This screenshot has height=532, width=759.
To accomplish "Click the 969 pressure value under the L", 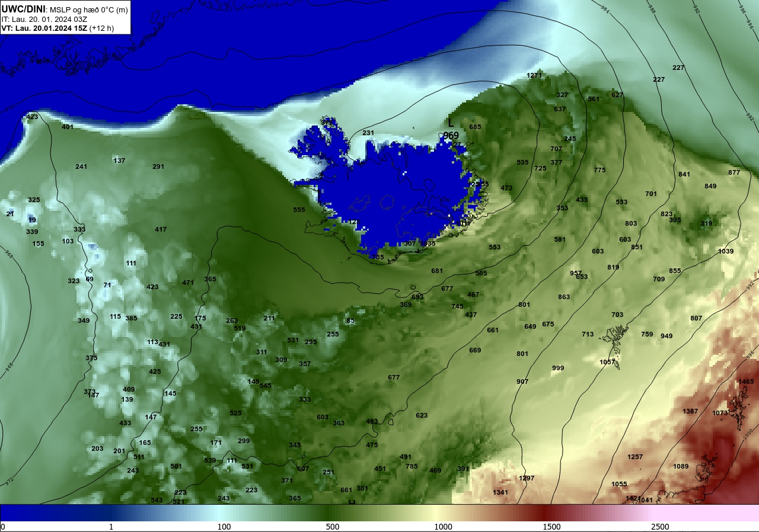I will (x=451, y=136).
